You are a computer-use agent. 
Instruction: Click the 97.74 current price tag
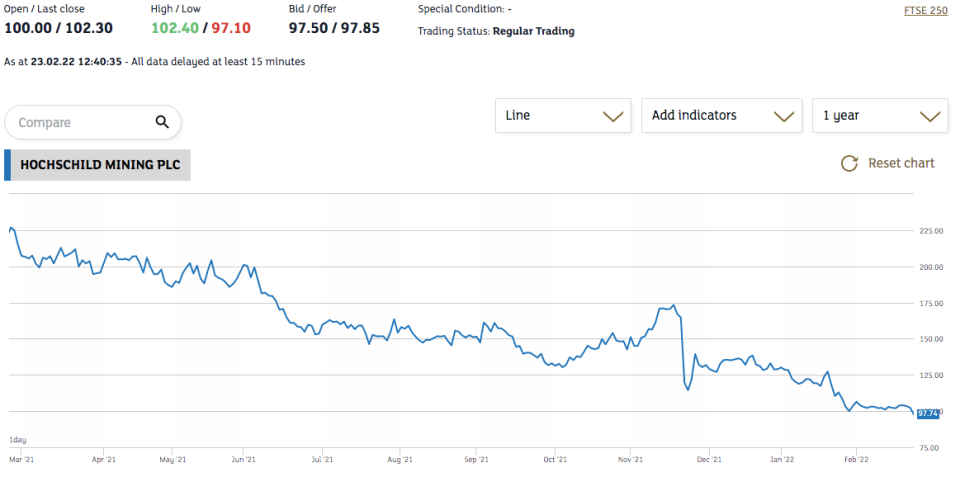pos(927,412)
